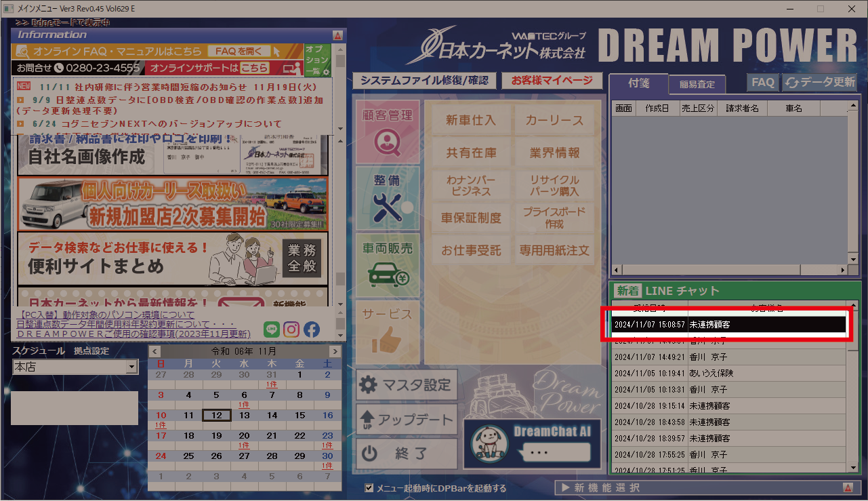Open DreamChat AI assistant

533,443
